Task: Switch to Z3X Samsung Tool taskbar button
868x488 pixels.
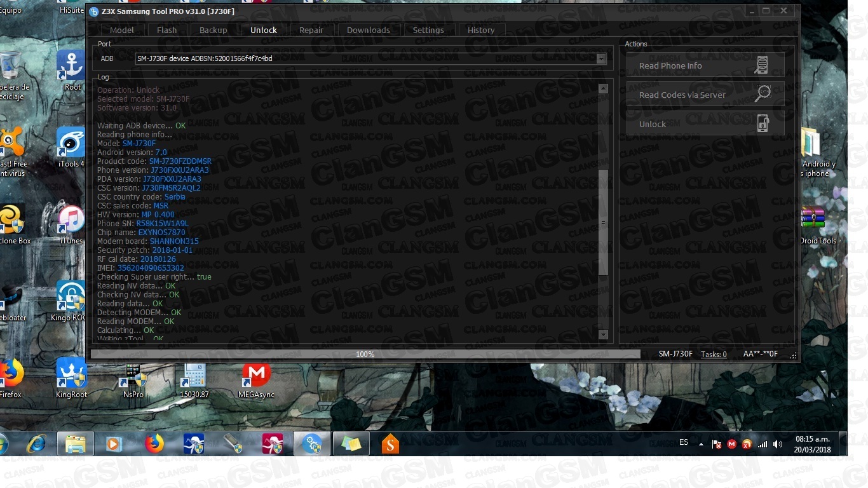Action: 311,444
